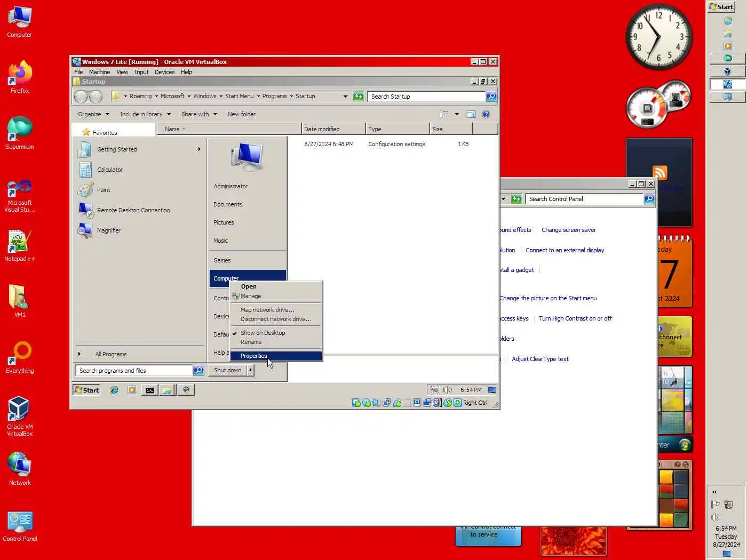Click Connect to an external display link
The height and width of the screenshot is (560, 747).
point(565,250)
